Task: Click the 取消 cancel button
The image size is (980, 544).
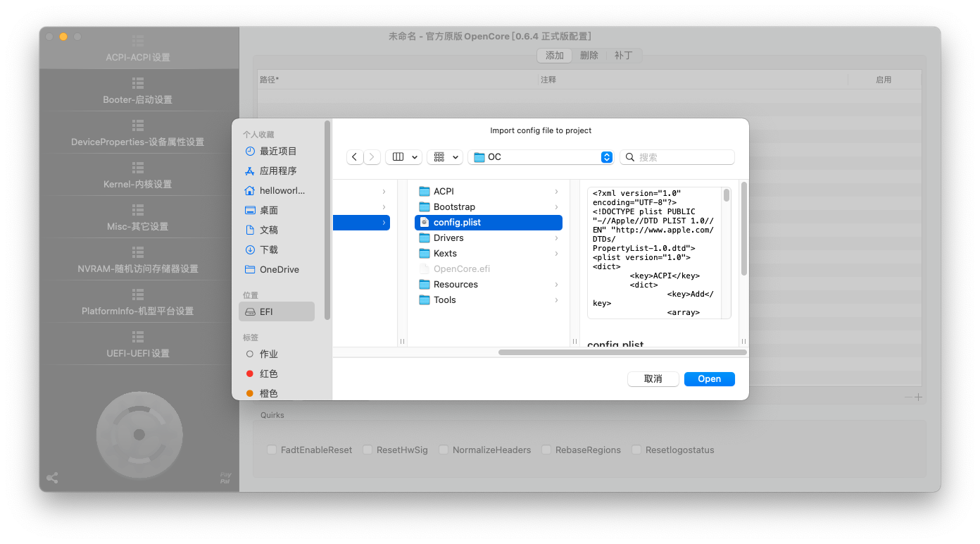Action: coord(653,379)
